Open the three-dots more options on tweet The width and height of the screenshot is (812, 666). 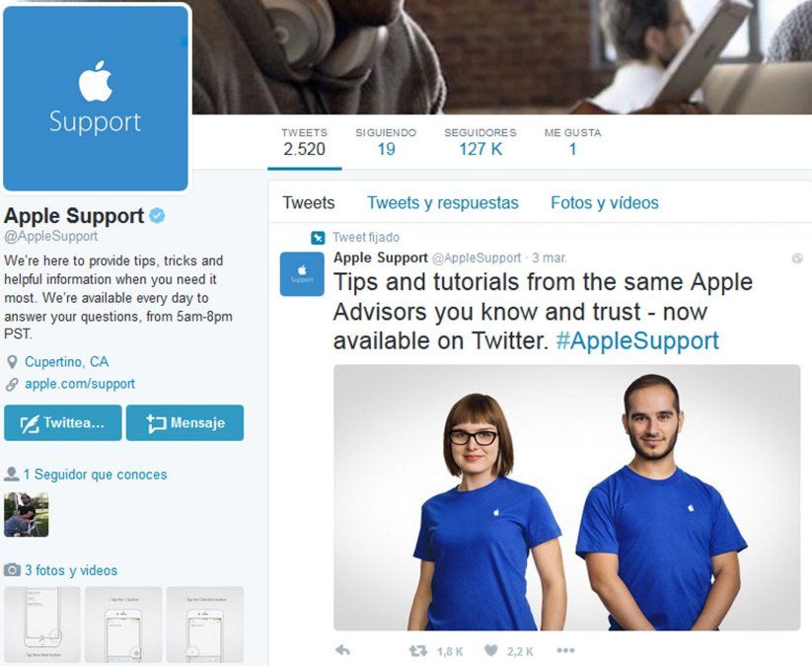[x=565, y=650]
